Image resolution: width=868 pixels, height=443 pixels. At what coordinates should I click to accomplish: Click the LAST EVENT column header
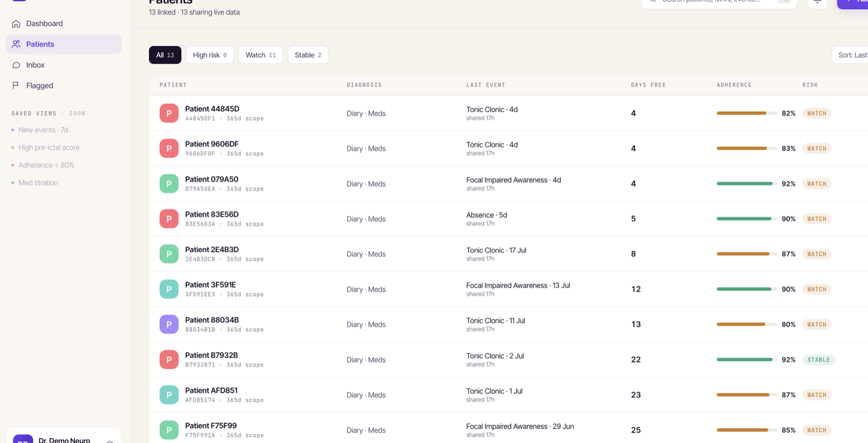click(x=486, y=85)
